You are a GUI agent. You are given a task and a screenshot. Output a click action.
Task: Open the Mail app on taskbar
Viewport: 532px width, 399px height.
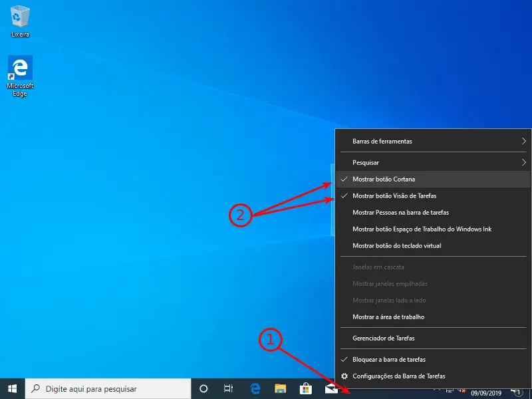point(331,389)
